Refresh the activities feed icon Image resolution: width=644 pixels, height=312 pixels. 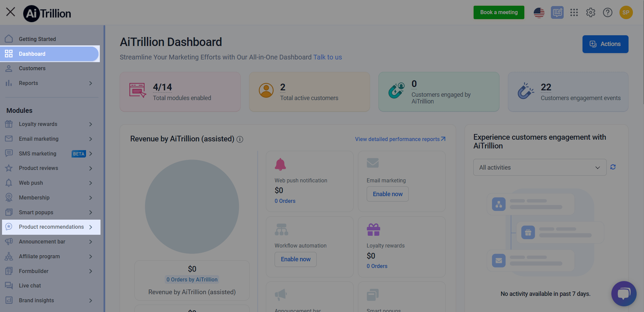[613, 167]
